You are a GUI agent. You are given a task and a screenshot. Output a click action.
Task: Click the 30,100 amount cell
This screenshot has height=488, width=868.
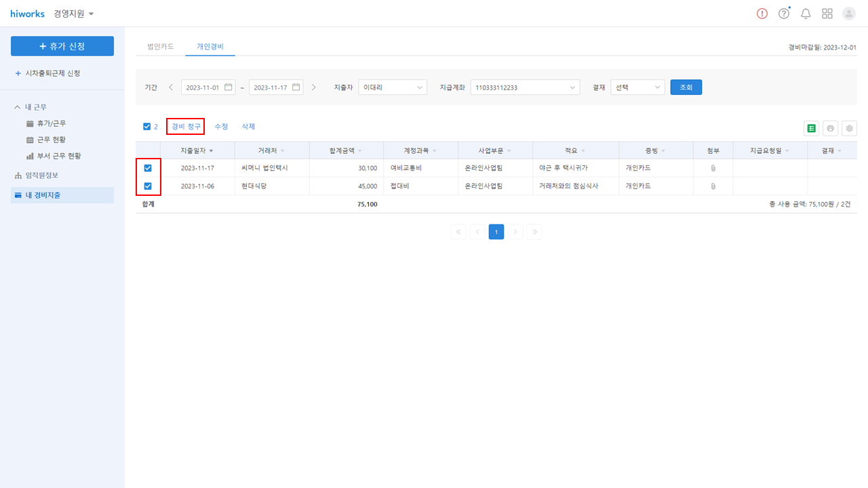click(x=346, y=168)
